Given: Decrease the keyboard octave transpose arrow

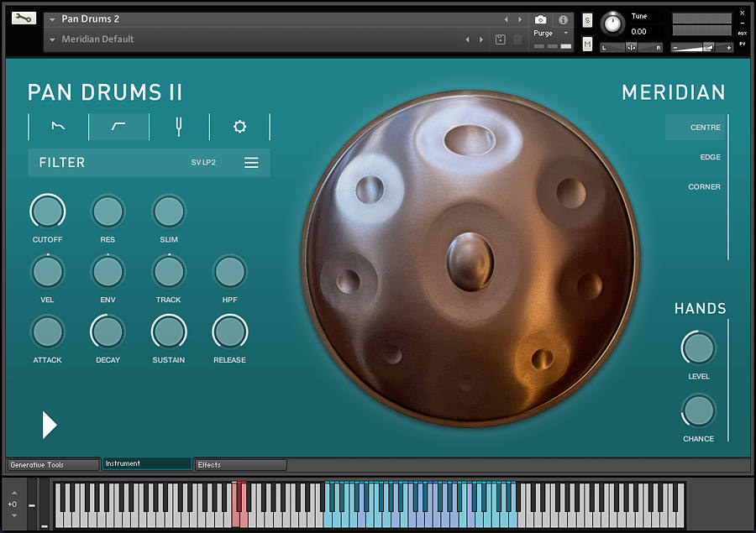Looking at the screenshot, I should click(x=14, y=515).
